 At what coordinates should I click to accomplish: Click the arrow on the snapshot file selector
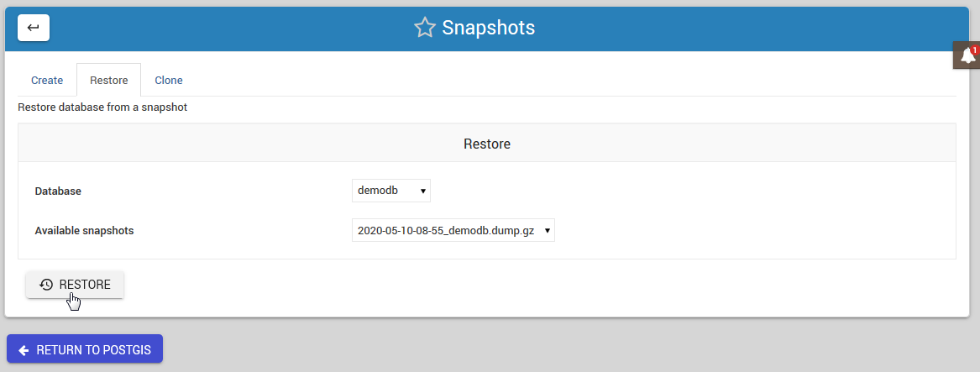click(x=548, y=230)
